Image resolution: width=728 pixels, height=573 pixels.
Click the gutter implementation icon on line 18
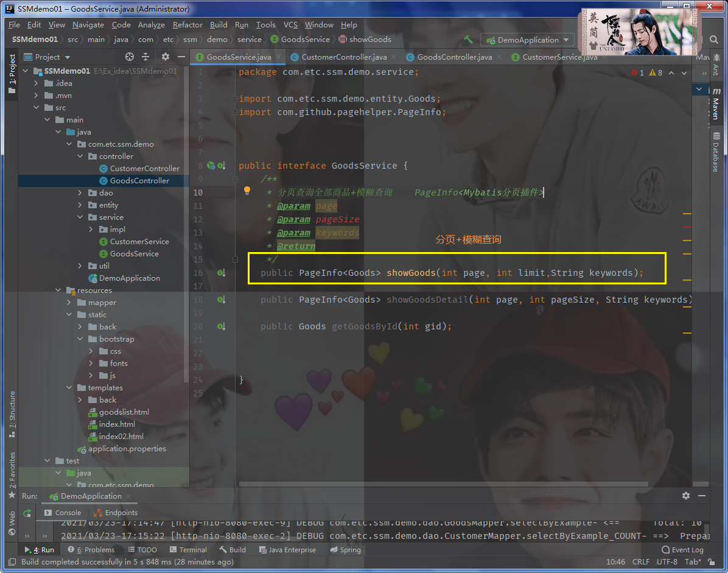click(x=222, y=300)
